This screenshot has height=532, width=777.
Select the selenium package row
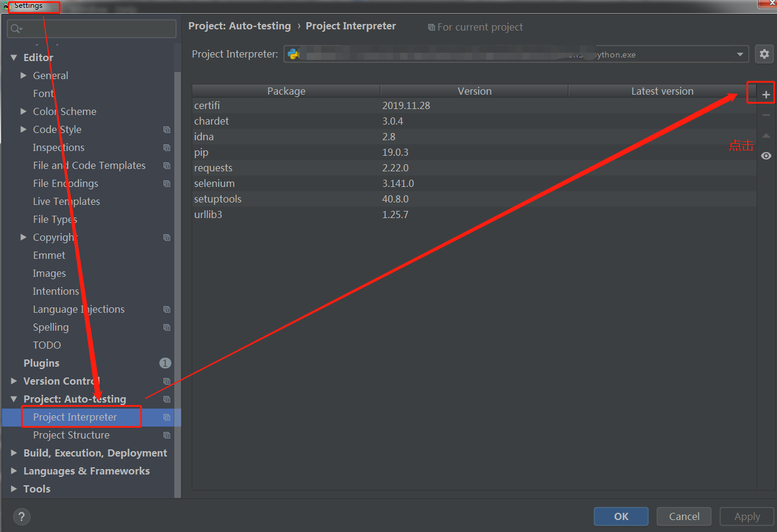474,183
